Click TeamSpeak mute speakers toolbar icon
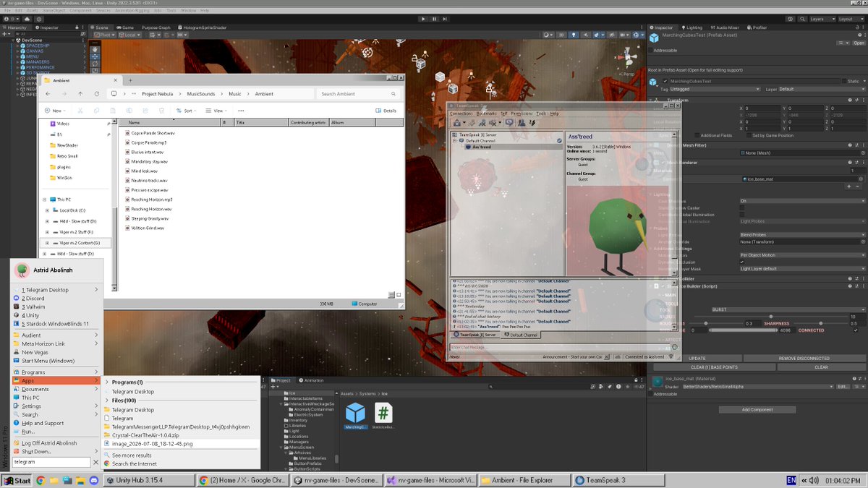The width and height of the screenshot is (868, 488). tap(494, 123)
